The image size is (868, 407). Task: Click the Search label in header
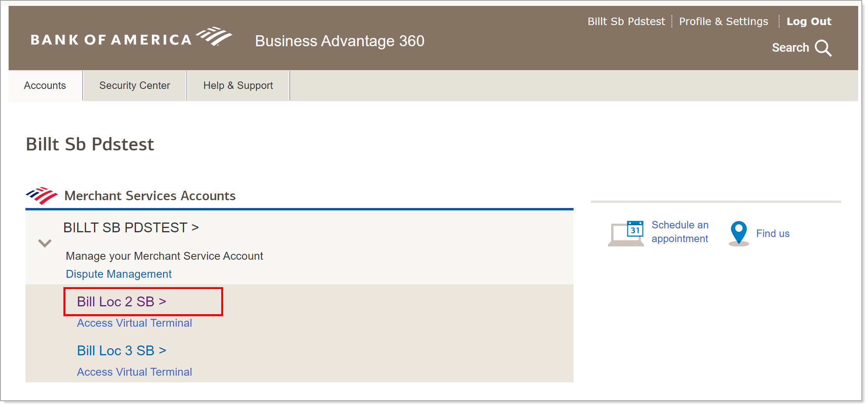point(790,47)
